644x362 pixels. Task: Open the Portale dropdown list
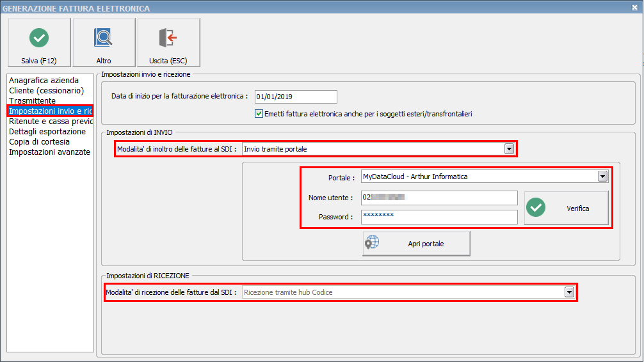602,177
